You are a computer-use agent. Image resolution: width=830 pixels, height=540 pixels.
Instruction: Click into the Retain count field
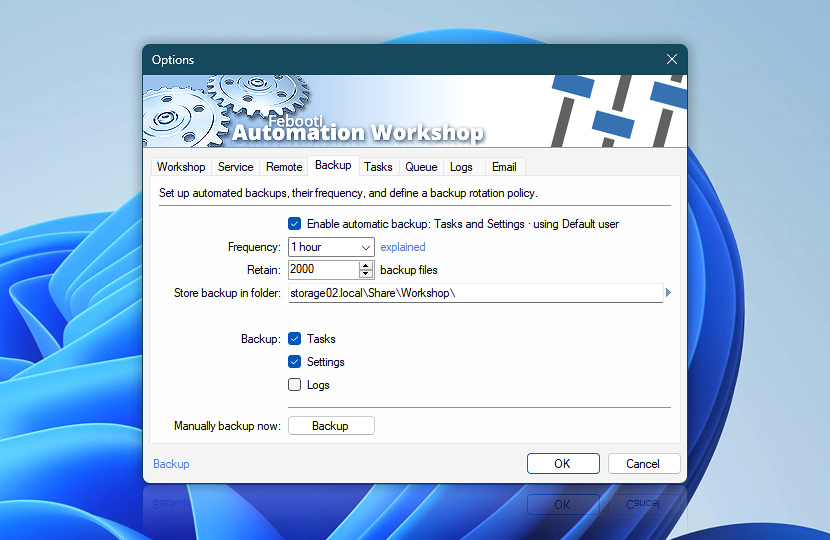[x=323, y=269]
